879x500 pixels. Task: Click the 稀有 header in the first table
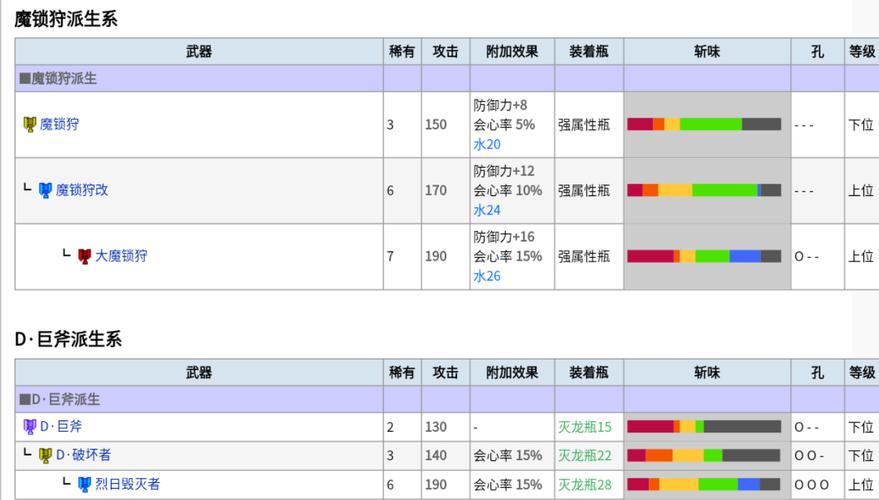(402, 52)
